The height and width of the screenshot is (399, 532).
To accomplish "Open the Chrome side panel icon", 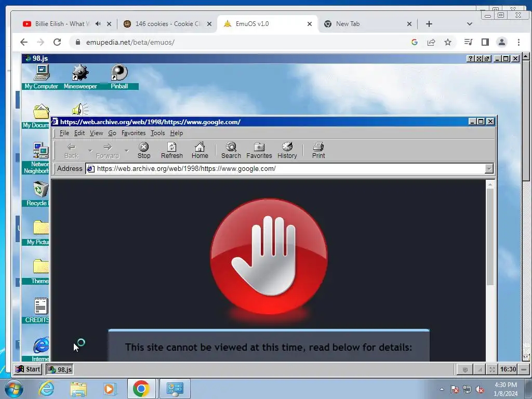I will click(485, 42).
